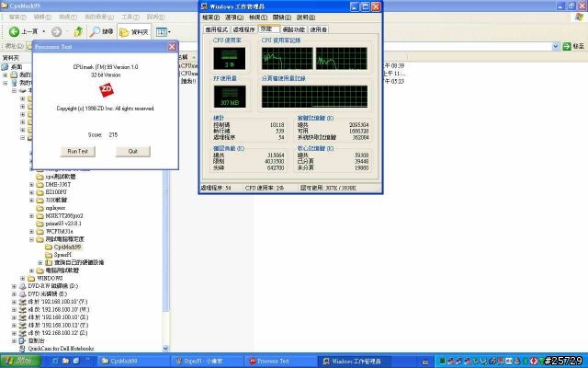Select network drive '192.168.100.12' (Z:) icon

point(22,333)
